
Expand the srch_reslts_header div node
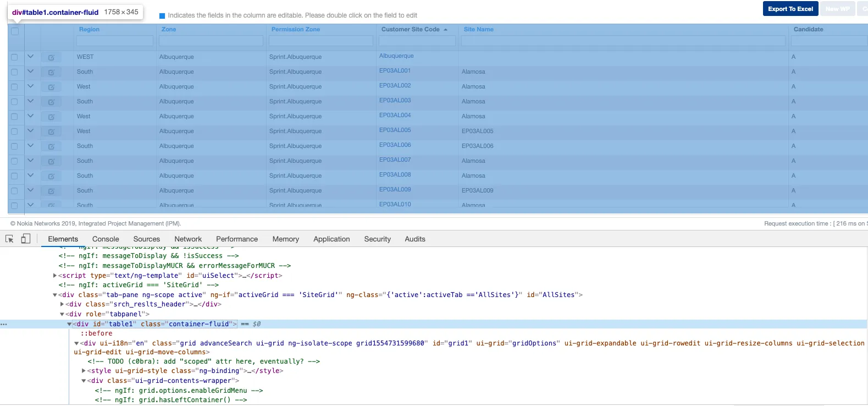pyautogui.click(x=62, y=304)
